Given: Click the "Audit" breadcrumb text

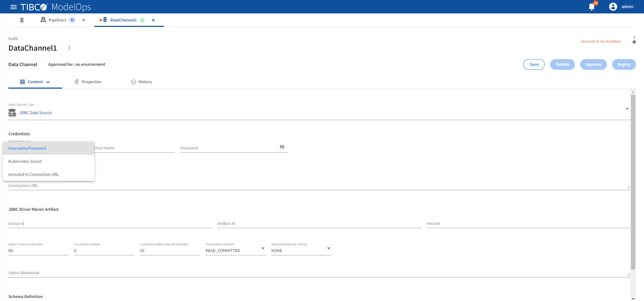Looking at the screenshot, I should (x=13, y=39).
